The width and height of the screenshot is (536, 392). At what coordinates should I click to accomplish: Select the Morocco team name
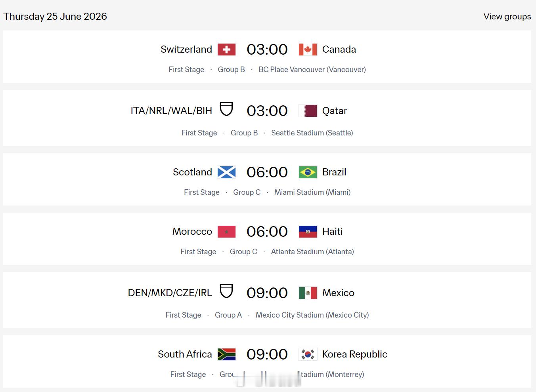click(192, 232)
